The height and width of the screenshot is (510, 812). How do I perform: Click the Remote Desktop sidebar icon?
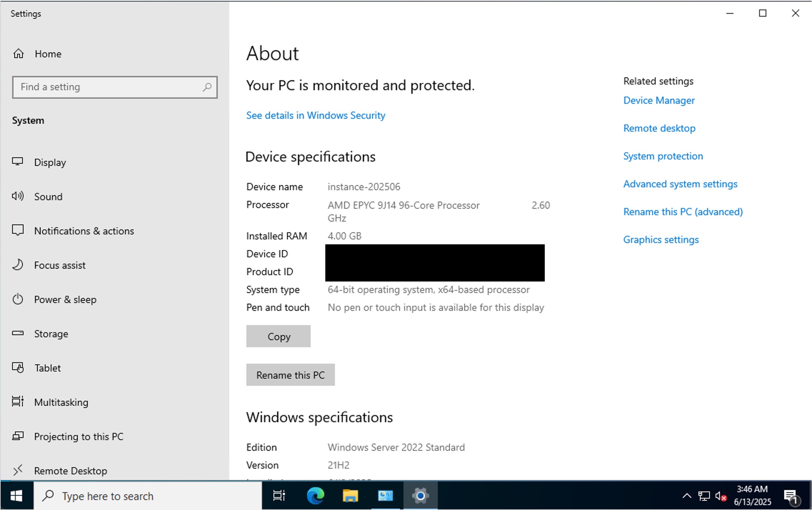coord(18,470)
